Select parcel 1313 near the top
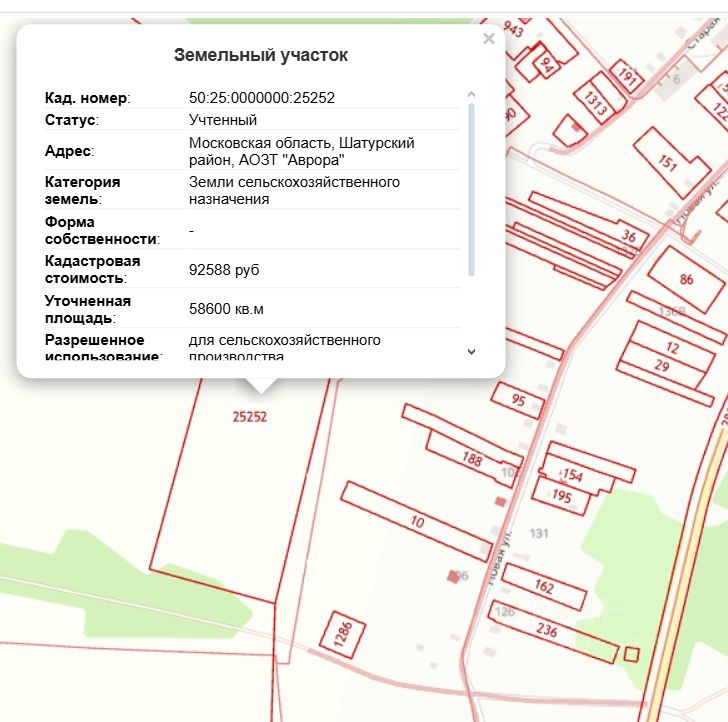 click(595, 103)
